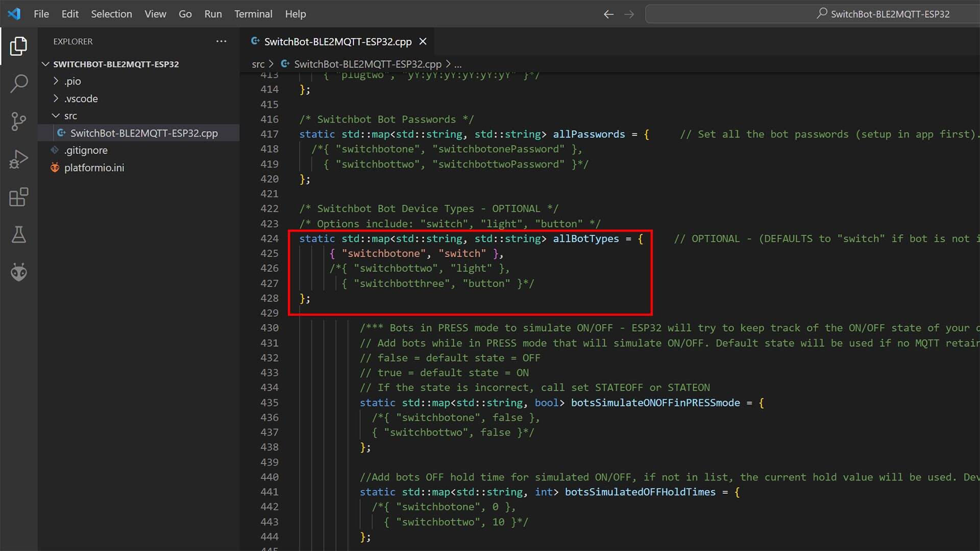Click the file name in breadcrumb
Viewport: 980px width, 551px height.
click(367, 64)
